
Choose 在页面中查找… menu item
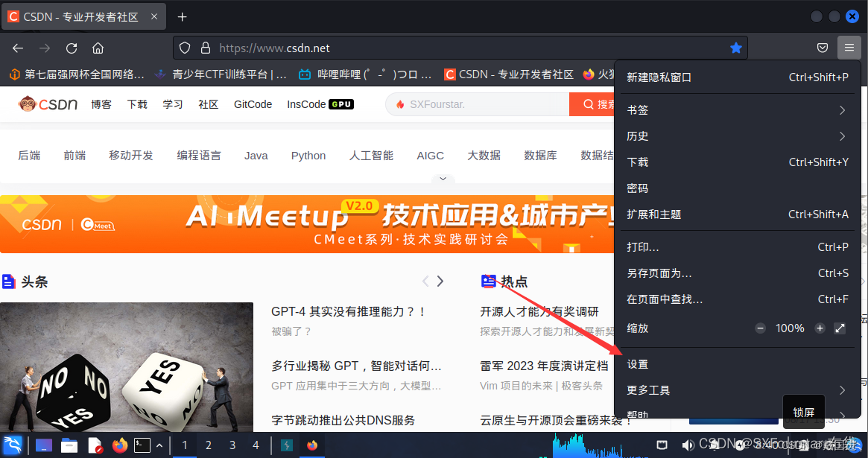pos(738,299)
